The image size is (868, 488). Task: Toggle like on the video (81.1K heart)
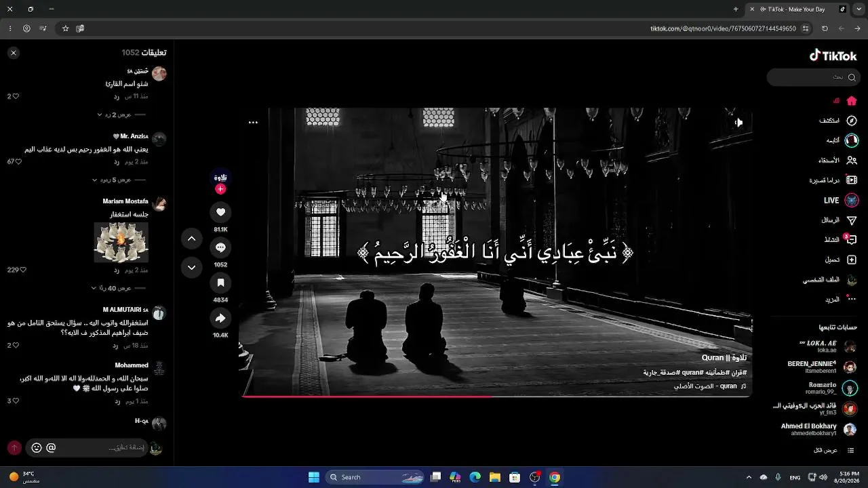pyautogui.click(x=220, y=212)
